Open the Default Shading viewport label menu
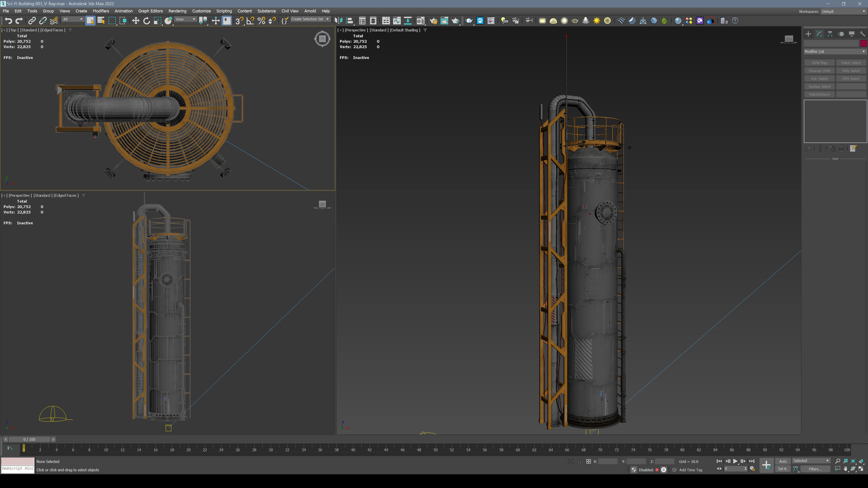The image size is (868, 488). 405,30
